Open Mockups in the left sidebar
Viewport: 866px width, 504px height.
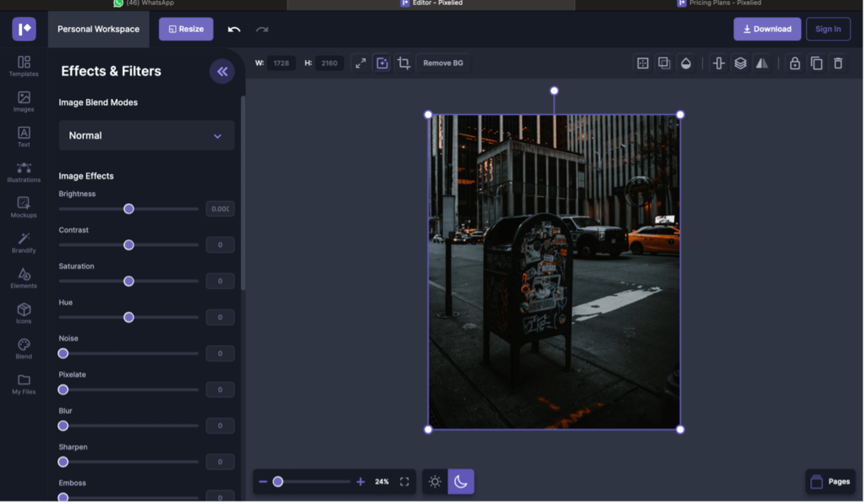pos(24,207)
